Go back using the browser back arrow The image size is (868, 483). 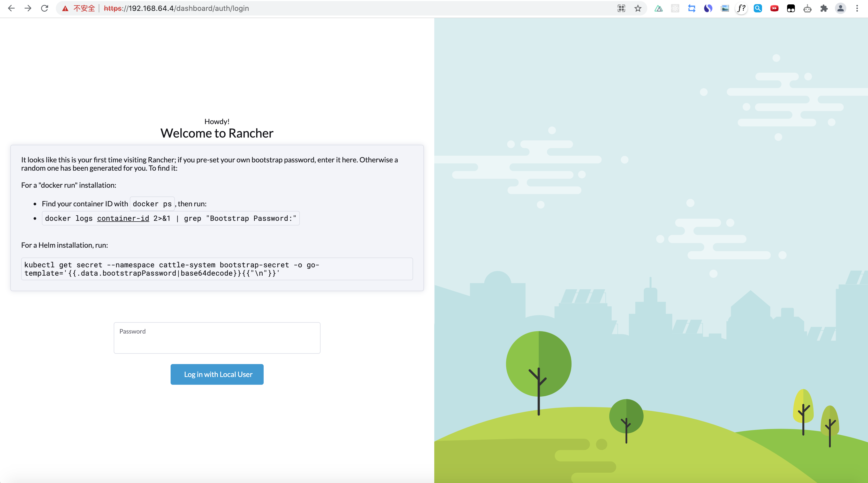11,9
